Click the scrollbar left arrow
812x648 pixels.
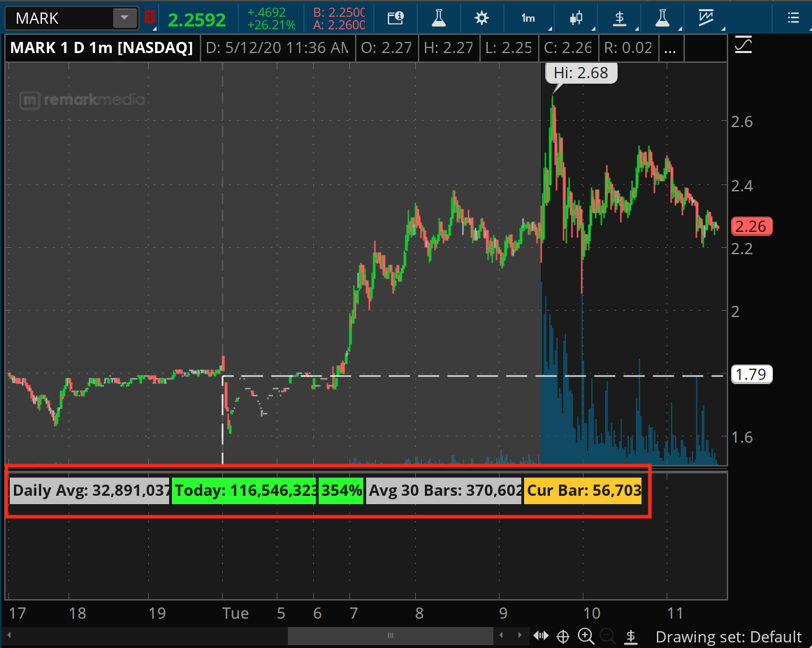[x=9, y=635]
